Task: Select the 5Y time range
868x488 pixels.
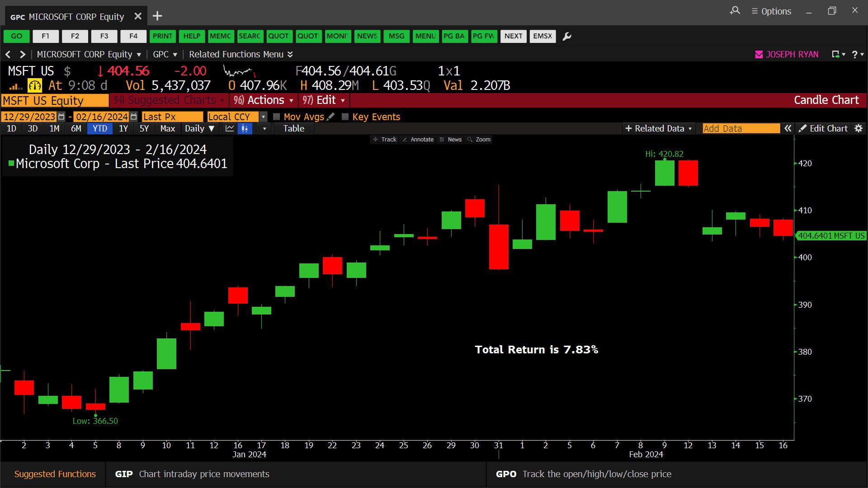Action: click(x=144, y=129)
